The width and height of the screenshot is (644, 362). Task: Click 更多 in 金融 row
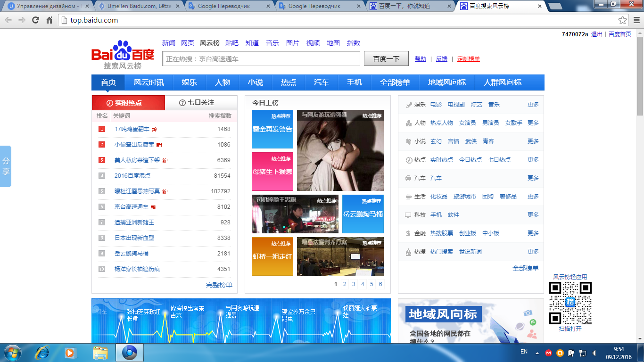click(x=533, y=233)
